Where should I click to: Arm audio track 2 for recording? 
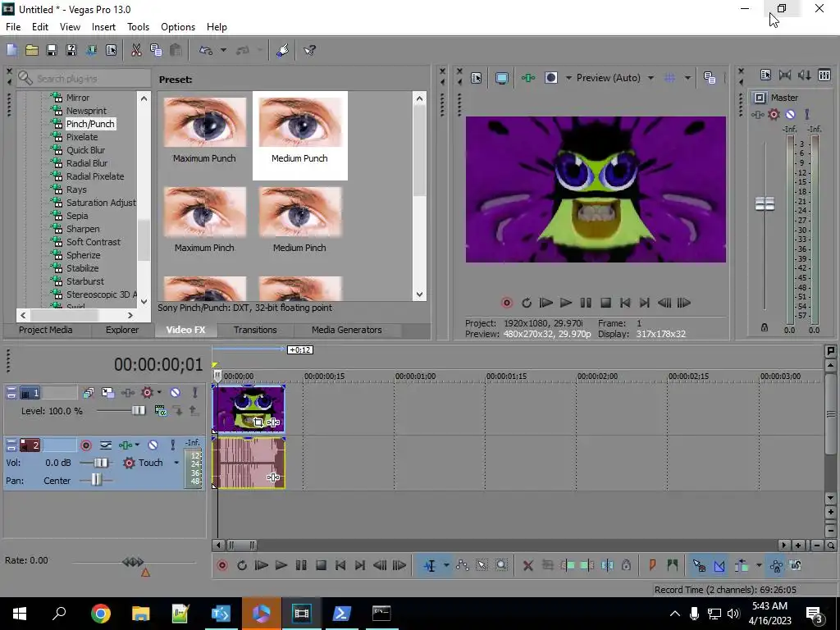click(x=85, y=445)
